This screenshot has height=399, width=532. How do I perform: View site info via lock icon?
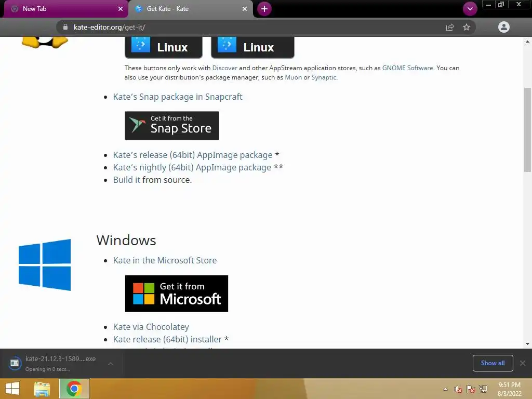[65, 27]
